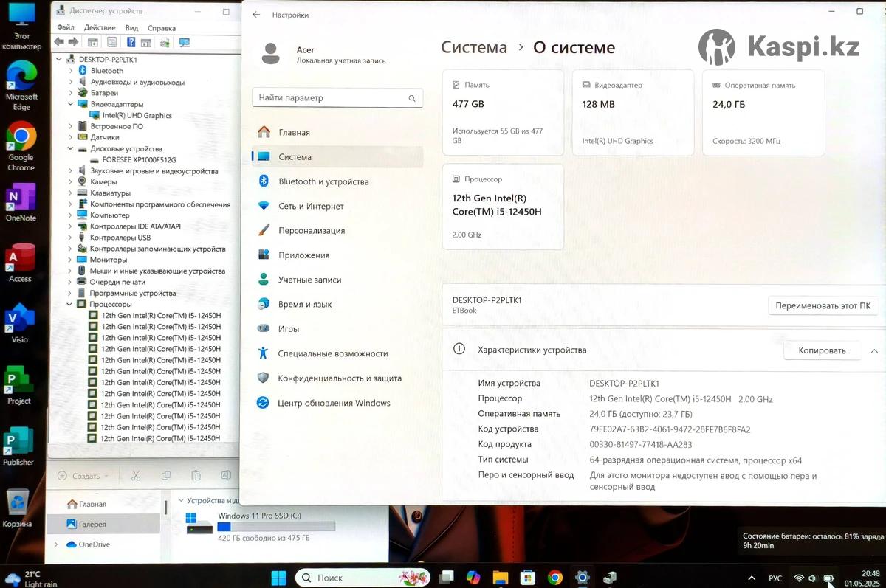
Task: Open the Память storage card
Action: 503,113
